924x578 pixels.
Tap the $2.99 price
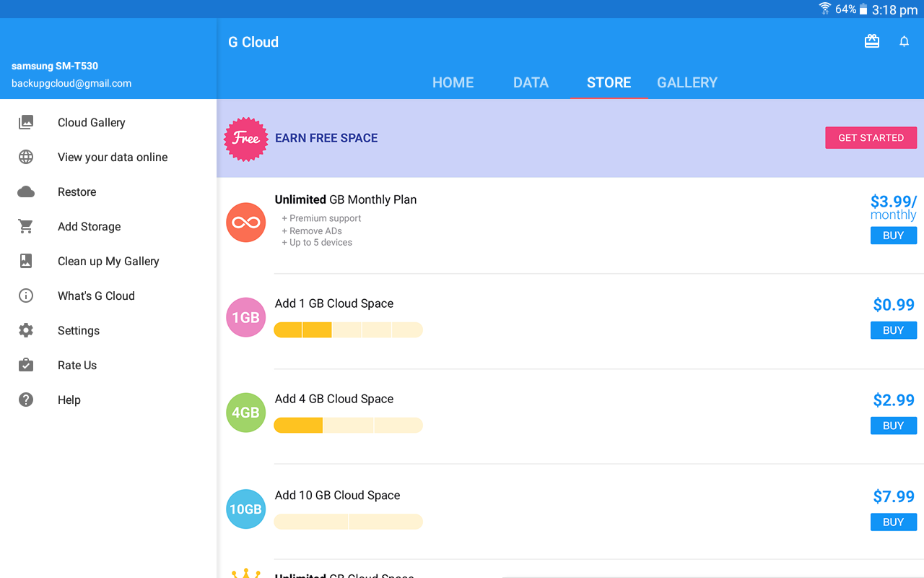[894, 400]
